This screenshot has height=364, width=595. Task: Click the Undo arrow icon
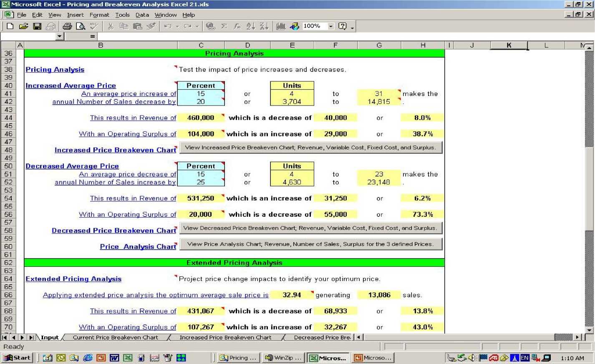(x=168, y=26)
